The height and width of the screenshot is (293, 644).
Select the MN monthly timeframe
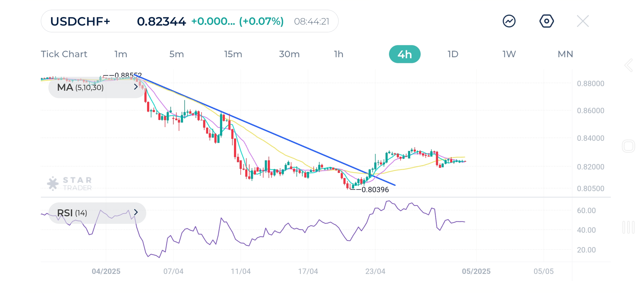(565, 54)
